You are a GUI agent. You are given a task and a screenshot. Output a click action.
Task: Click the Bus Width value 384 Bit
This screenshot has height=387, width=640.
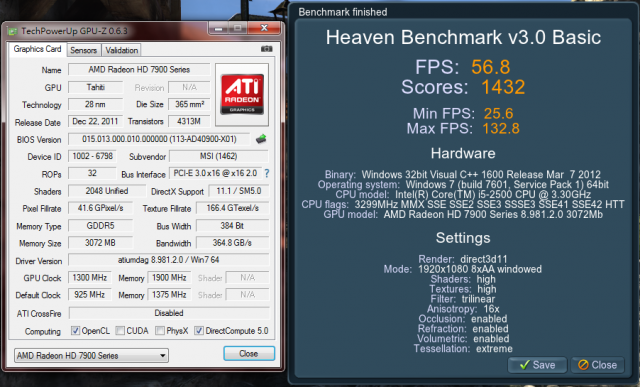click(233, 226)
